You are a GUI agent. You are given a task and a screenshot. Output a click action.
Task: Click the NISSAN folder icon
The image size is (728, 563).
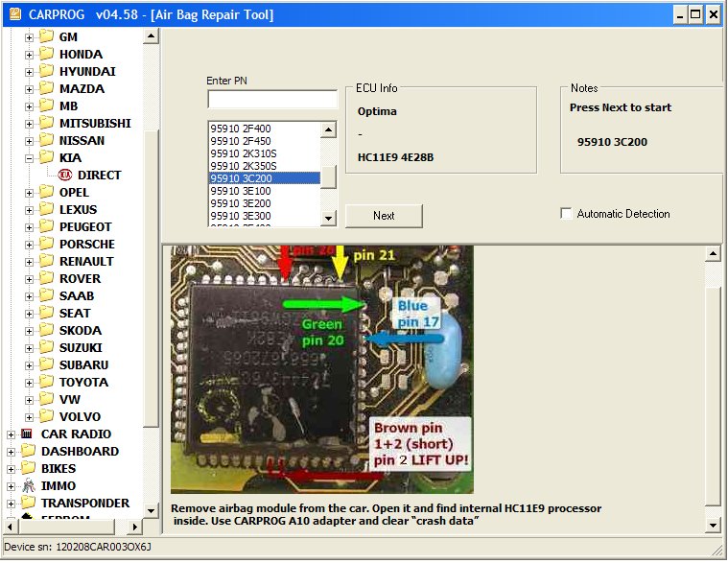(x=46, y=140)
